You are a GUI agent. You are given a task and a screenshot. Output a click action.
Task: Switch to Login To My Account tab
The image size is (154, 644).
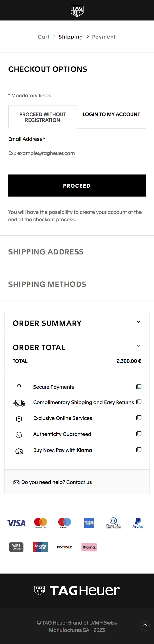tap(111, 115)
